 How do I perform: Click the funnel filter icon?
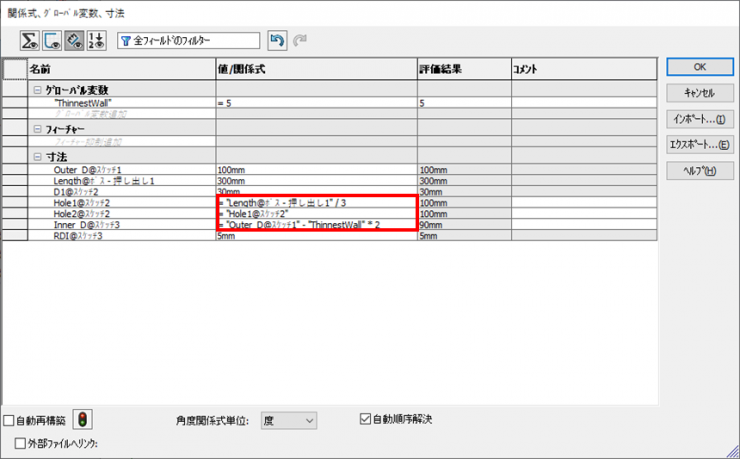click(126, 41)
